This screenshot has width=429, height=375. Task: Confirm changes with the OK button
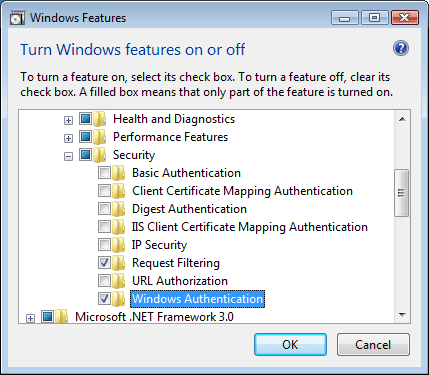pyautogui.click(x=290, y=345)
